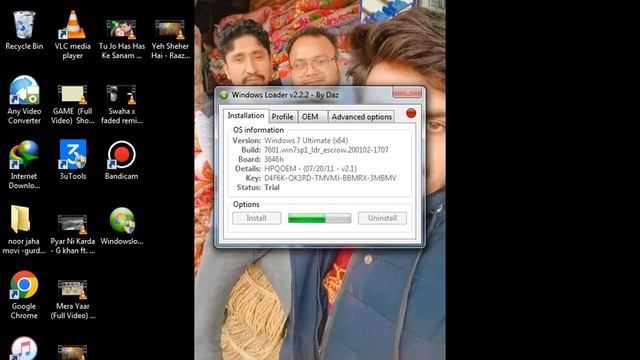Image resolution: width=640 pixels, height=360 pixels.
Task: Launch Bandicam screen recorder shortcut
Action: point(122,160)
